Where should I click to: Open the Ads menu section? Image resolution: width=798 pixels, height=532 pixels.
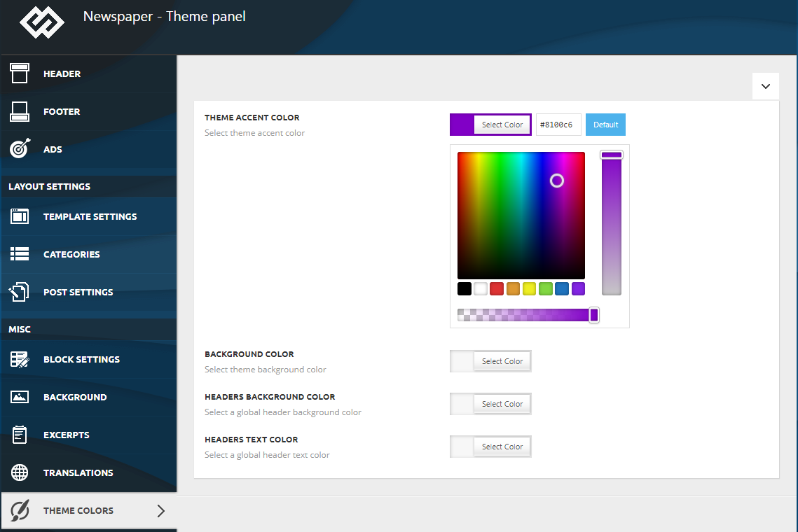(x=88, y=149)
